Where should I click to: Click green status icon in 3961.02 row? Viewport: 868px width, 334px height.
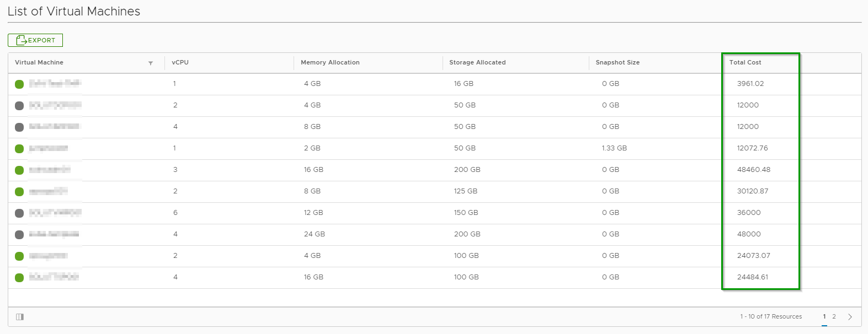19,84
